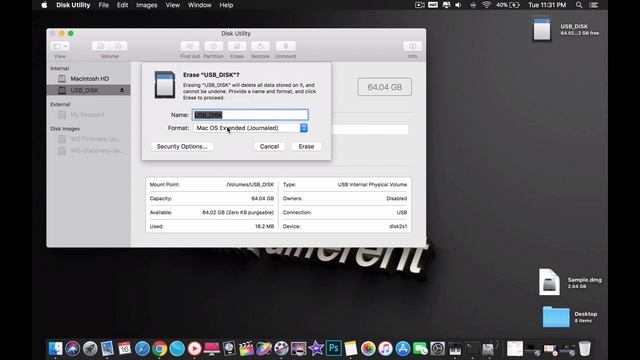This screenshot has width=640, height=360.
Task: Click the Restore toolbar icon
Action: [x=260, y=46]
